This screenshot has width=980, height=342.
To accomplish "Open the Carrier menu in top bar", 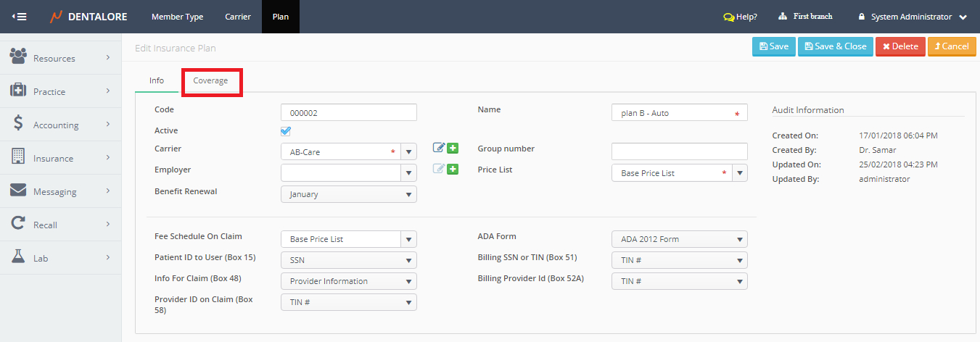I will pyautogui.click(x=238, y=17).
